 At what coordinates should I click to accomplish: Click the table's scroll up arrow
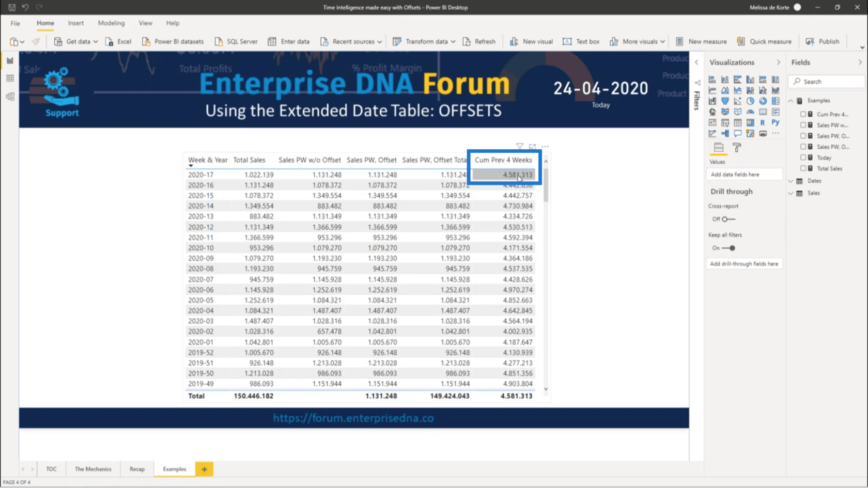click(546, 161)
